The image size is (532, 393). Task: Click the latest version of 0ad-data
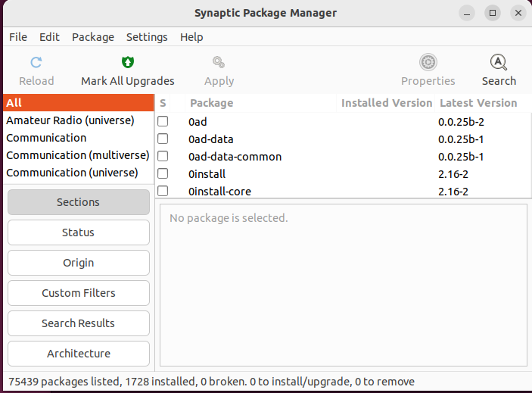tap(461, 139)
